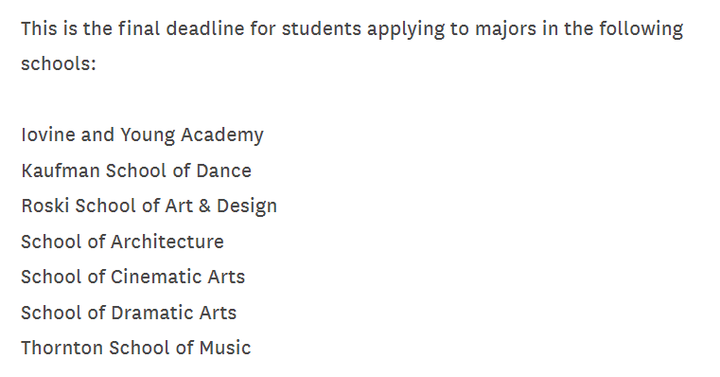Click the word 'Dance' in Kaufman line
Screen dimensions: 720x377
[x=224, y=171]
